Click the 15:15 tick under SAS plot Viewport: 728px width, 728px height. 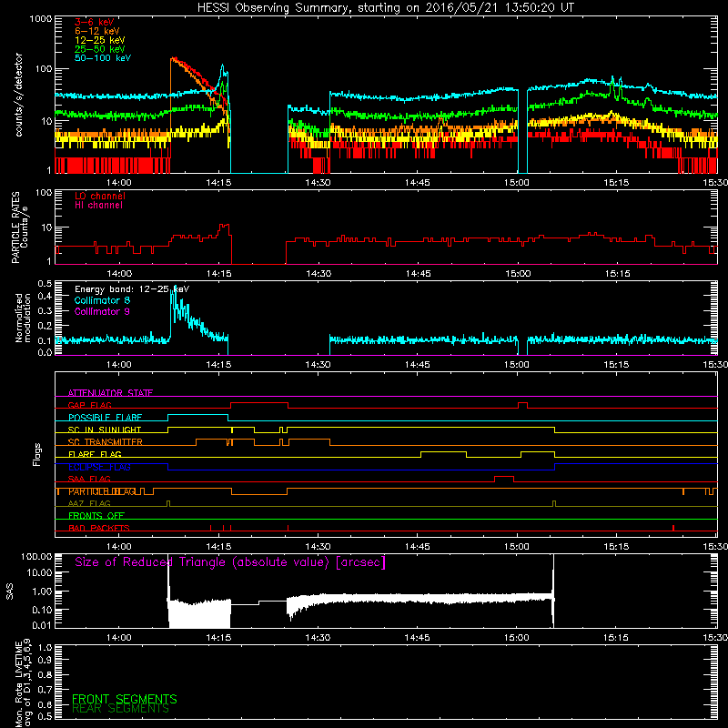pyautogui.click(x=616, y=638)
